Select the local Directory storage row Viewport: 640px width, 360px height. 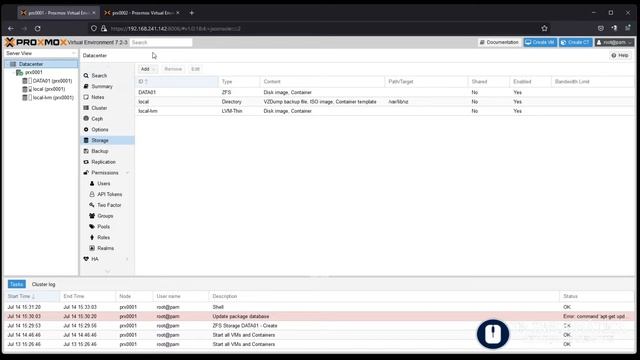(385, 102)
